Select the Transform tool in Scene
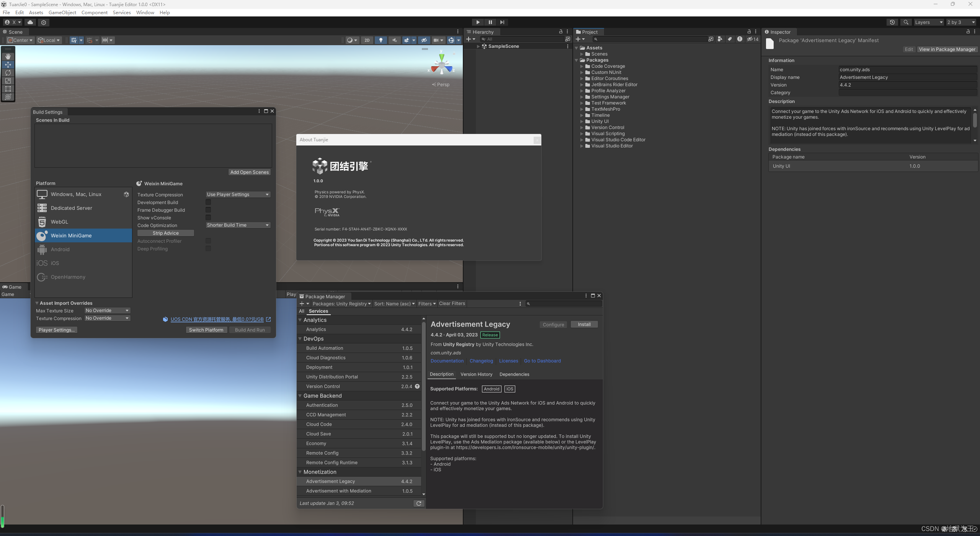 8,96
